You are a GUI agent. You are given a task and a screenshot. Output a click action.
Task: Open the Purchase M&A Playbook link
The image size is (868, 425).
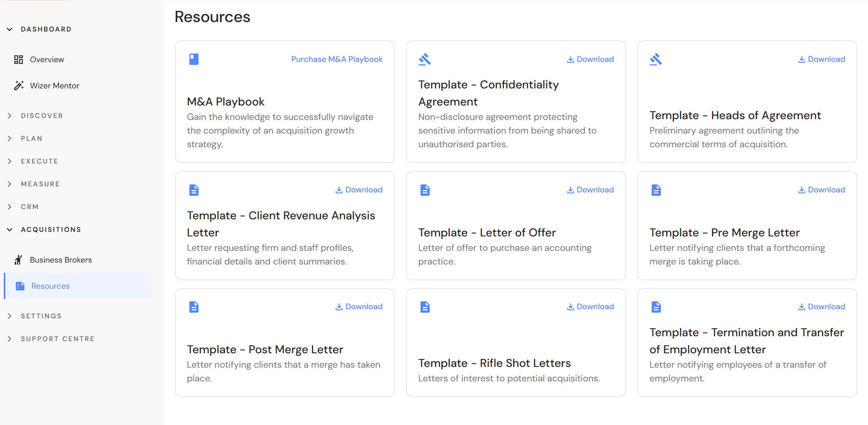tap(337, 59)
